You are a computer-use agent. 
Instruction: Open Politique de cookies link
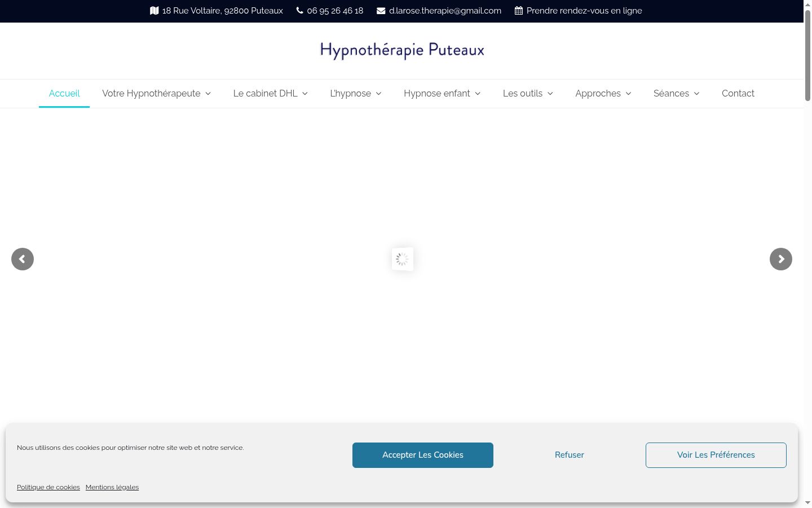coord(48,487)
